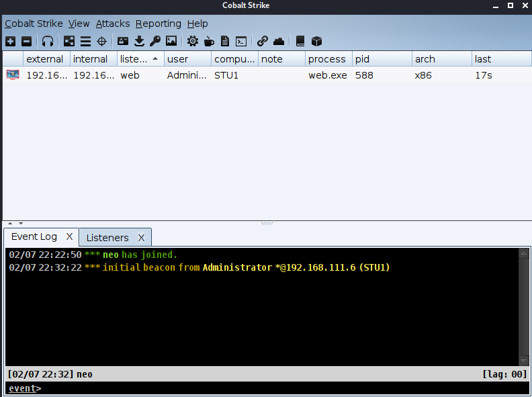Open the Reporting menu

(x=159, y=24)
